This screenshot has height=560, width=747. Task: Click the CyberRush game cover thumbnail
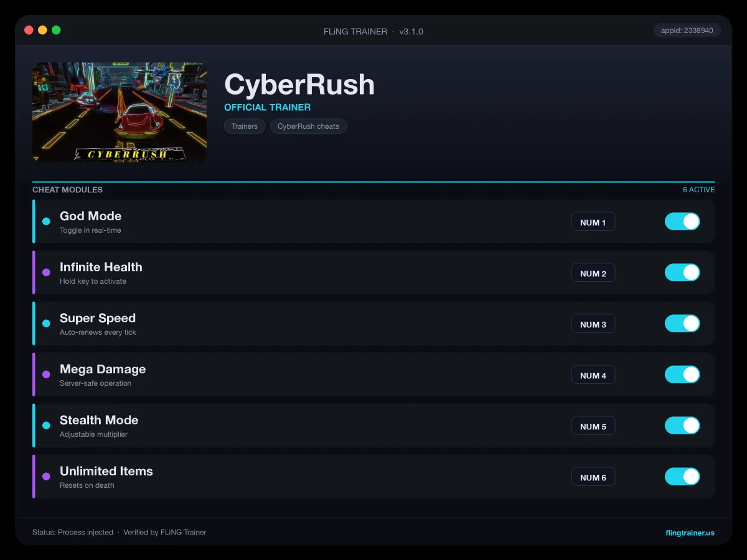[120, 112]
